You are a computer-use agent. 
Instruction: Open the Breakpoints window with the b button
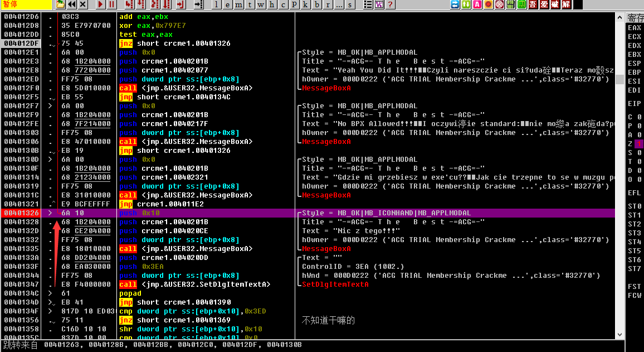[x=317, y=5]
